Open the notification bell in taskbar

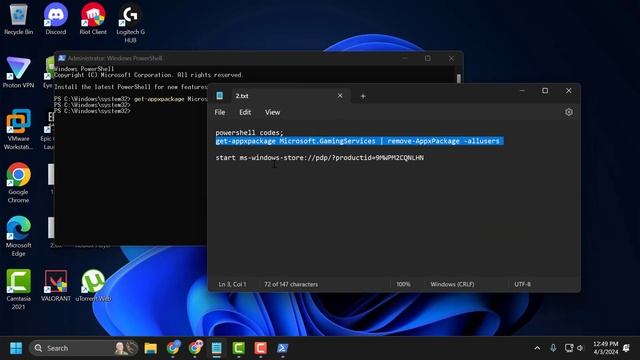pos(627,348)
